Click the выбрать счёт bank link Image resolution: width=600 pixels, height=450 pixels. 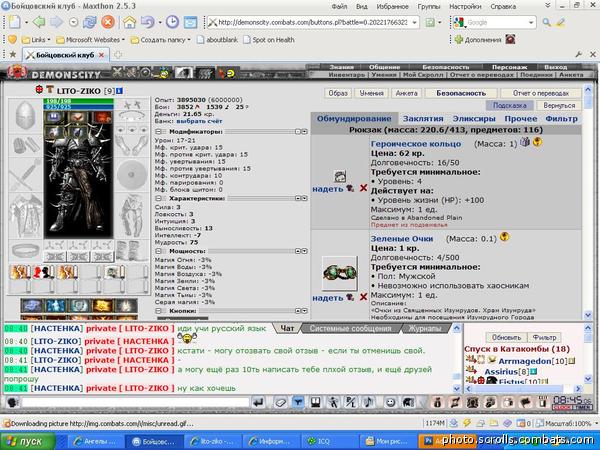(199, 121)
